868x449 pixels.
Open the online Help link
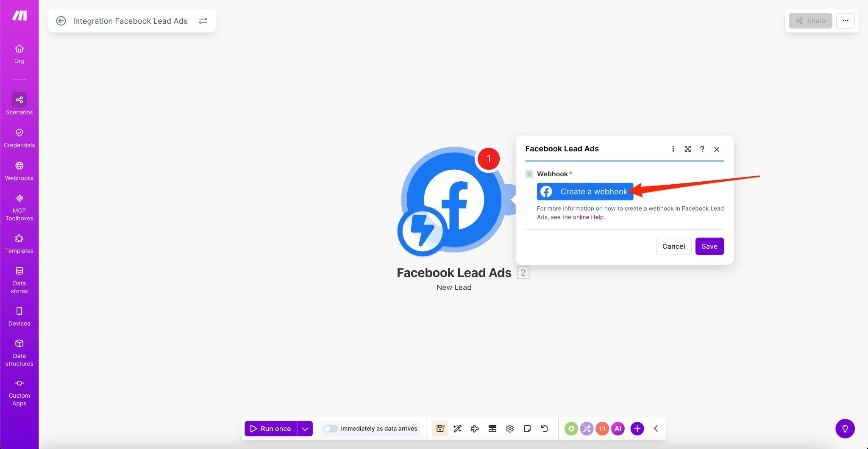(x=588, y=217)
